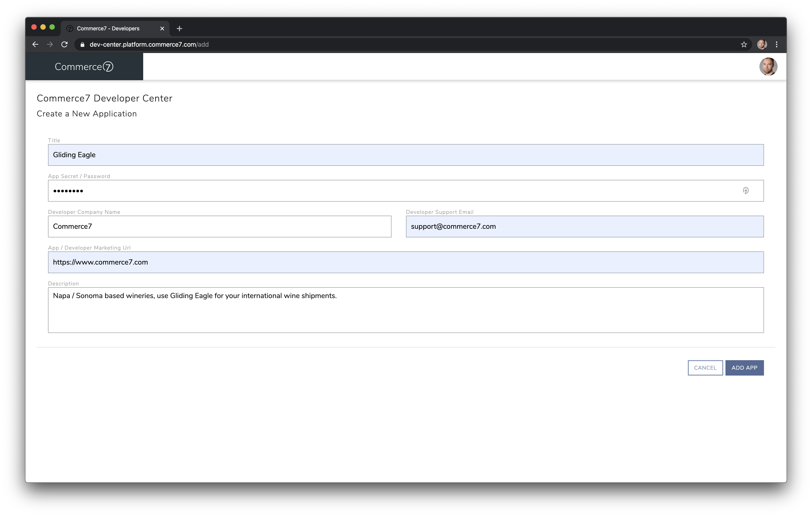
Task: Click inside the Description text area
Action: (x=405, y=310)
